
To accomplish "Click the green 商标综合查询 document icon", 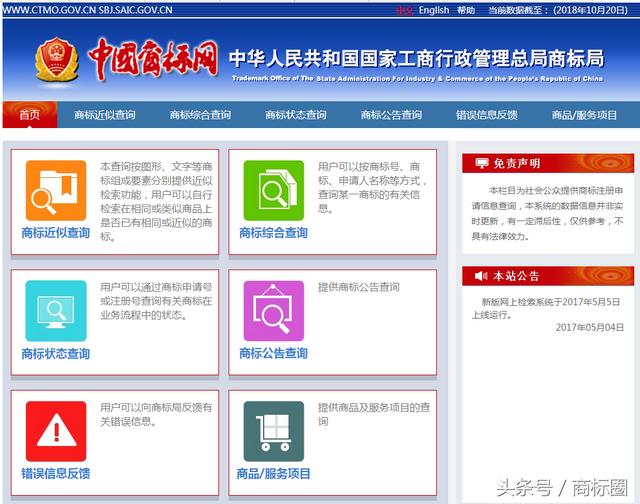I will 274,191.
